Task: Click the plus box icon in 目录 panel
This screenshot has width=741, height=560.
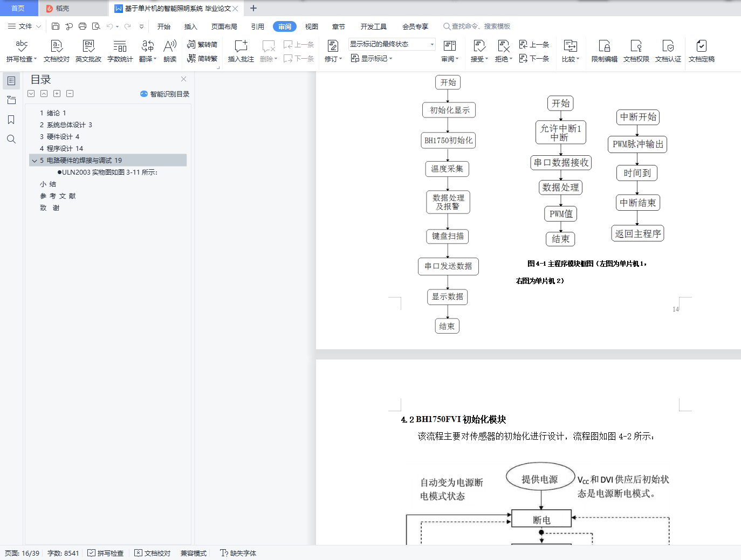Action: pyautogui.click(x=57, y=94)
